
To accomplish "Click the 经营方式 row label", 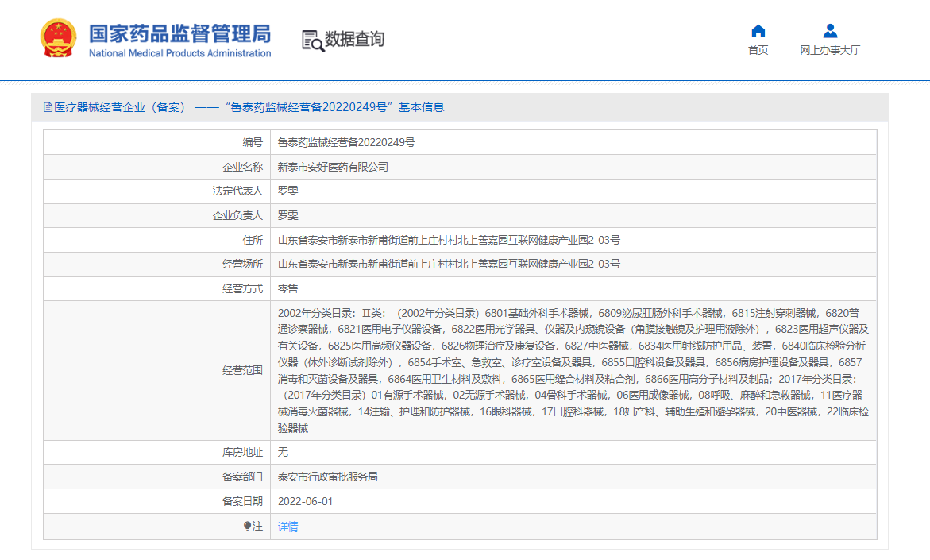I will pyautogui.click(x=242, y=289).
